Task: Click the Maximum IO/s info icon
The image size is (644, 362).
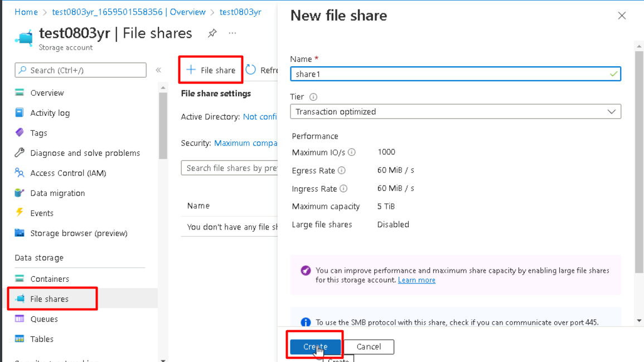Action: [352, 152]
